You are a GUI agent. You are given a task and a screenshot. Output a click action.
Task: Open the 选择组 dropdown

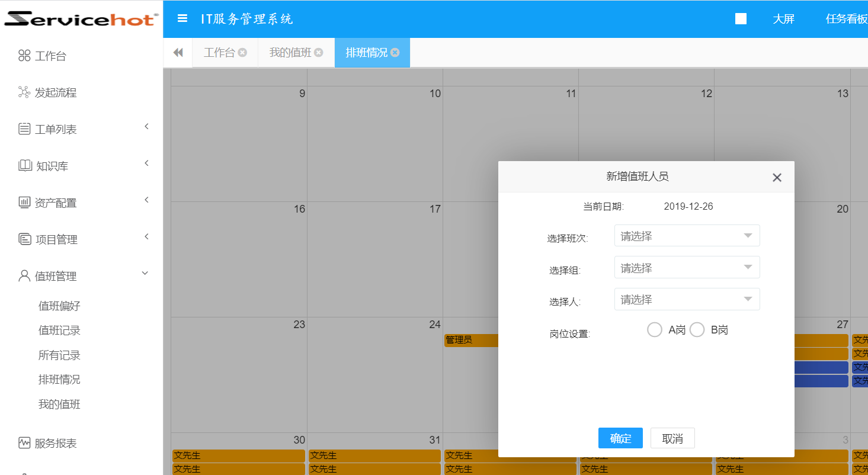point(687,268)
